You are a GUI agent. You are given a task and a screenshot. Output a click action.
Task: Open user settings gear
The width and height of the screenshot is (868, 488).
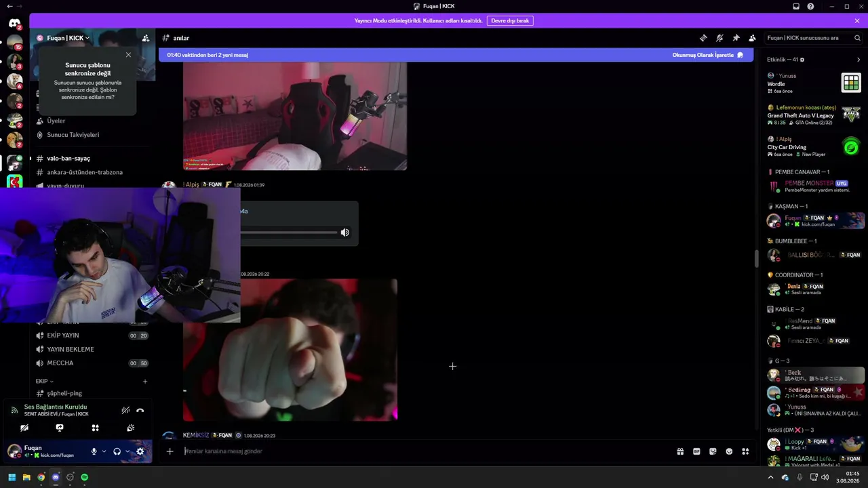[x=140, y=451]
